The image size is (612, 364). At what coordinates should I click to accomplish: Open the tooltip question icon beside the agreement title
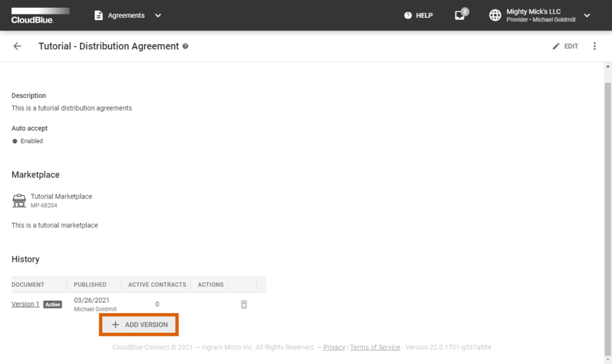click(186, 46)
